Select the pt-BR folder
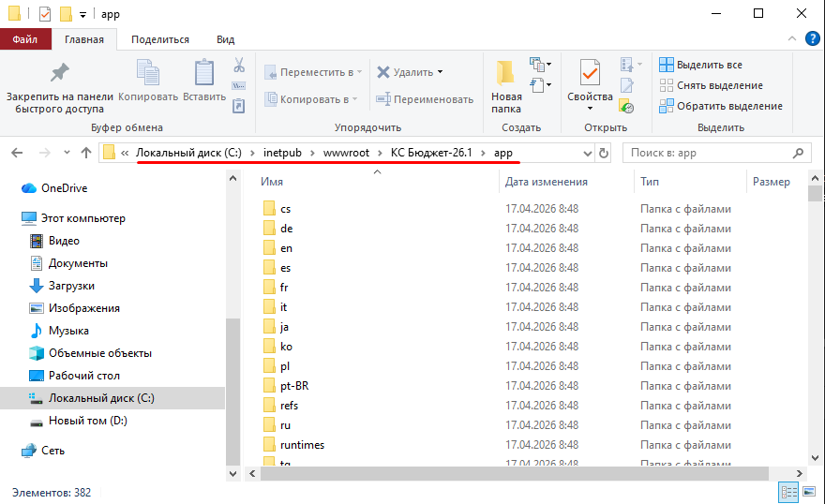 click(x=294, y=386)
